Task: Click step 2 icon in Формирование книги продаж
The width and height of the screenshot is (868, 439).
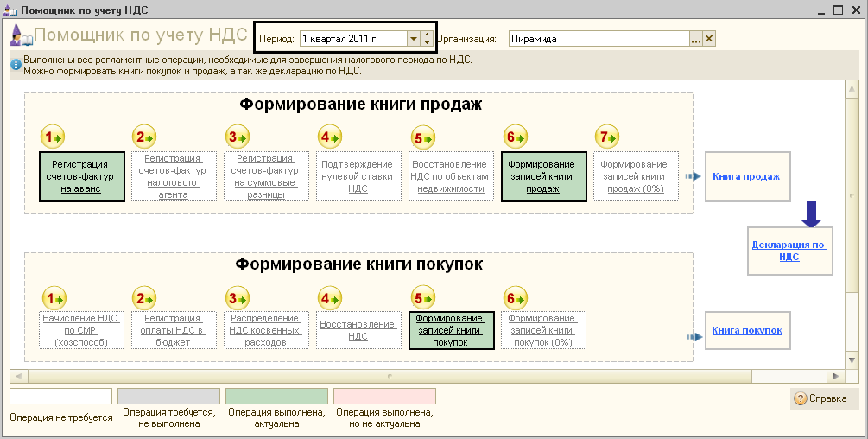Action: [144, 137]
